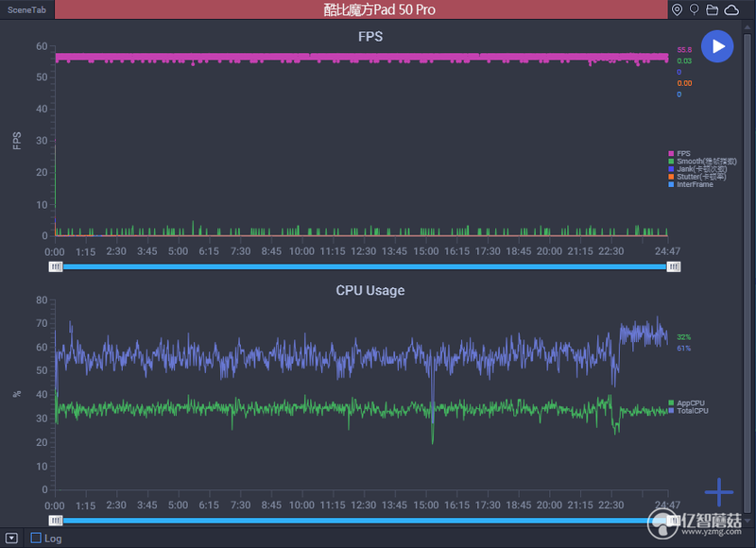Click the right handle of the FPS range slider

click(x=674, y=266)
